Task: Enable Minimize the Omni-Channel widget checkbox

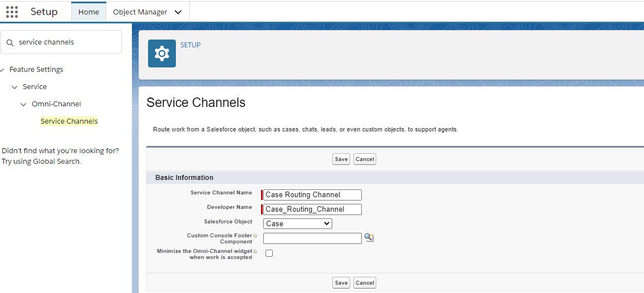Action: [x=269, y=253]
